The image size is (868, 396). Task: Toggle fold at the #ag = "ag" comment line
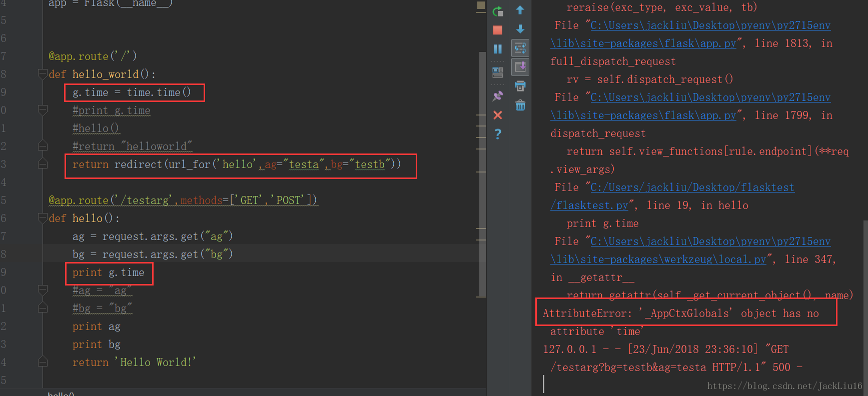[x=43, y=290]
